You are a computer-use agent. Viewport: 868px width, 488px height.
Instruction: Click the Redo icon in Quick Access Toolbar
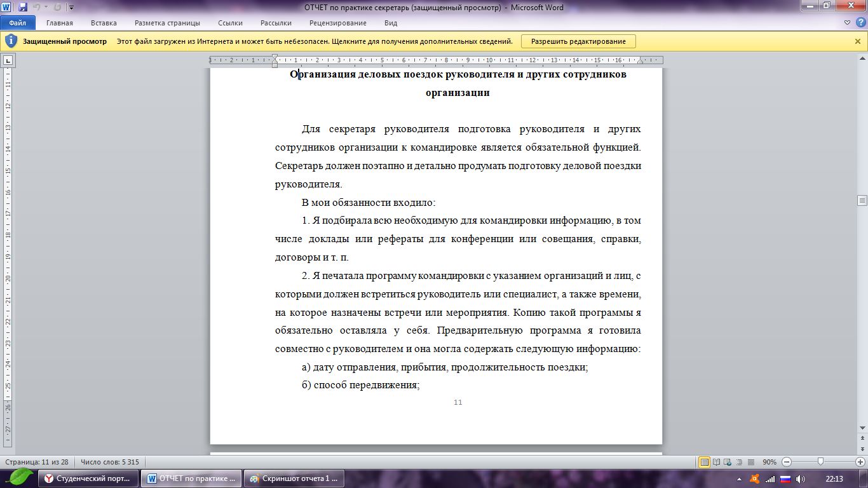click(x=57, y=8)
